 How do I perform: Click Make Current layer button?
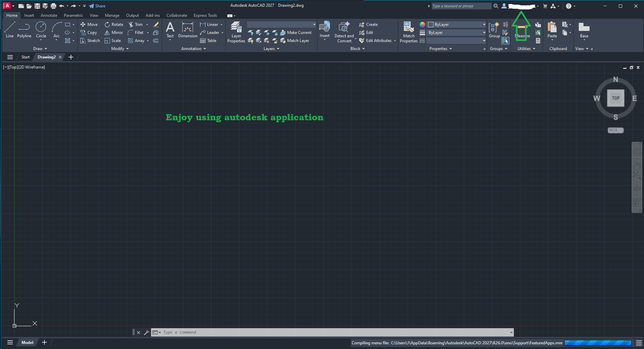pyautogui.click(x=296, y=33)
